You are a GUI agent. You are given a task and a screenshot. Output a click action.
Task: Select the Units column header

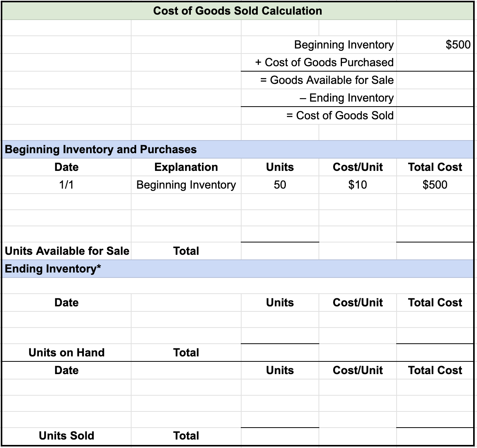pyautogui.click(x=279, y=167)
